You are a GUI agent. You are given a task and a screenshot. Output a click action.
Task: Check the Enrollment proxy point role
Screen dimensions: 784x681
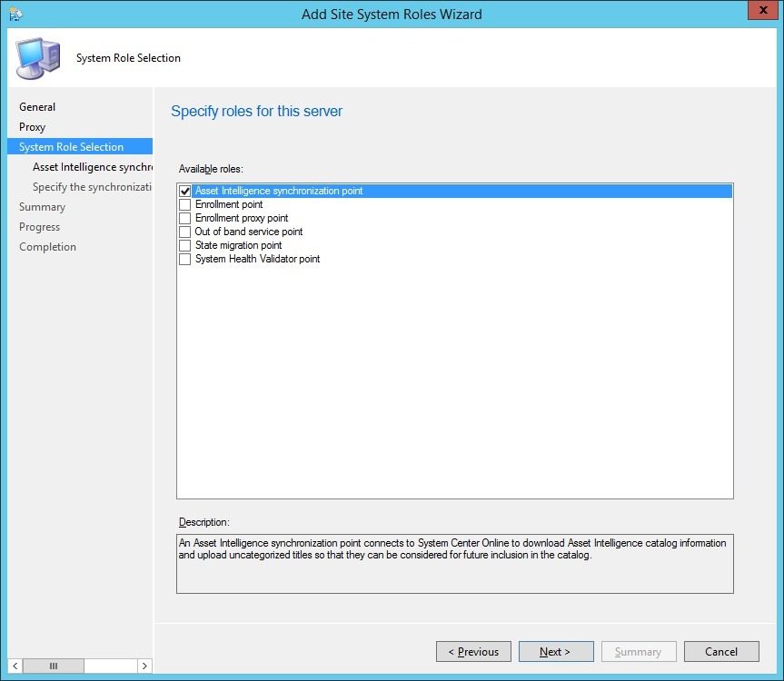[x=185, y=218]
